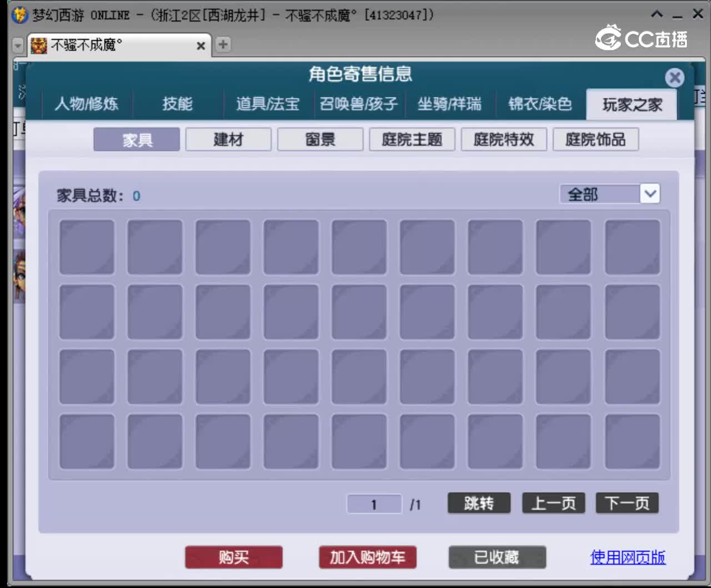This screenshot has width=711, height=588.
Task: Switch to the 坐骑/祥瑞 tab
Action: (449, 104)
